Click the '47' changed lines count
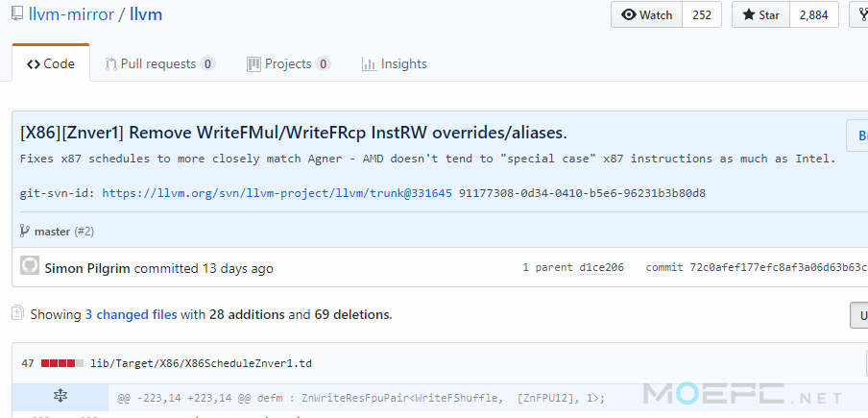Screen dimensions: 868x418 28,364
